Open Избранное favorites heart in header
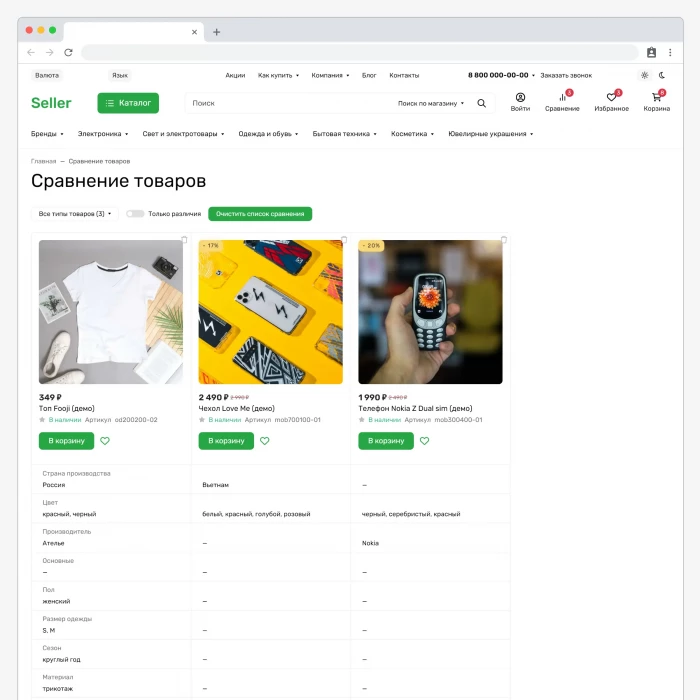700x700 pixels. 611,98
